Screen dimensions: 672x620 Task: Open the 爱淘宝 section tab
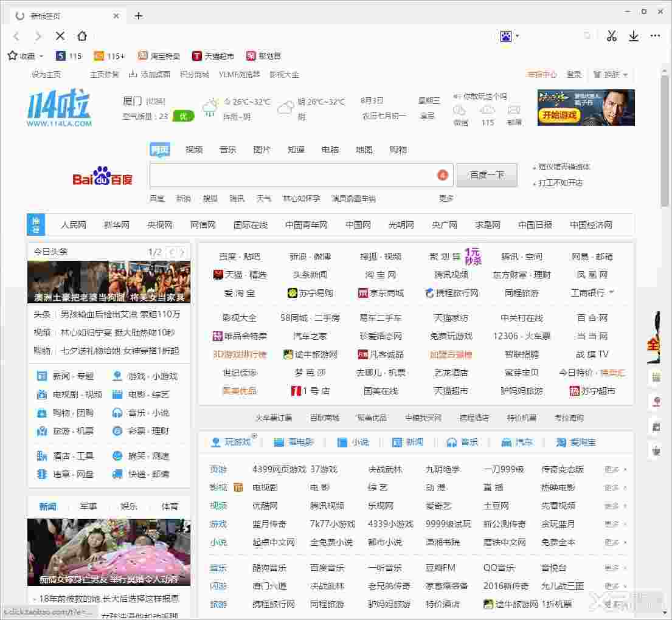pyautogui.click(x=575, y=442)
